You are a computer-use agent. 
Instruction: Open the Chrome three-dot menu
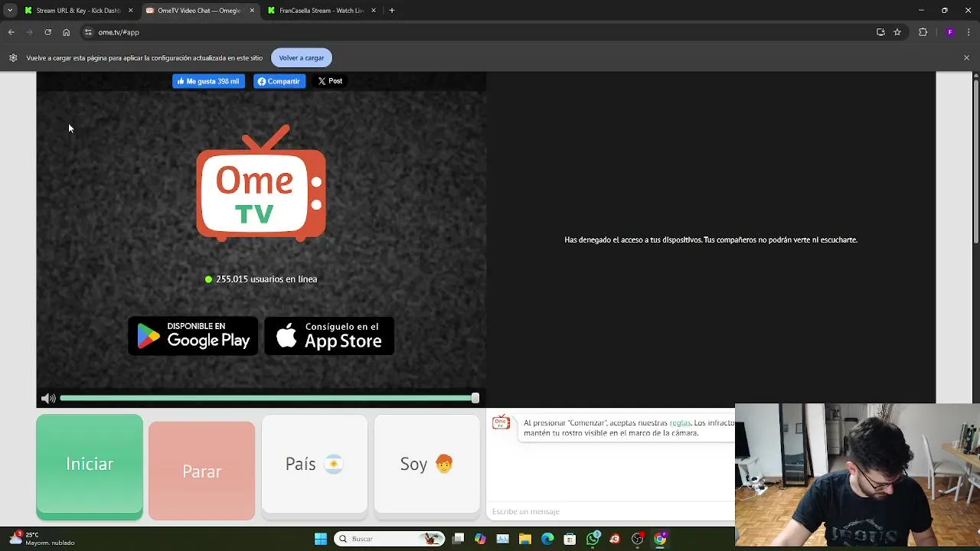tap(969, 32)
